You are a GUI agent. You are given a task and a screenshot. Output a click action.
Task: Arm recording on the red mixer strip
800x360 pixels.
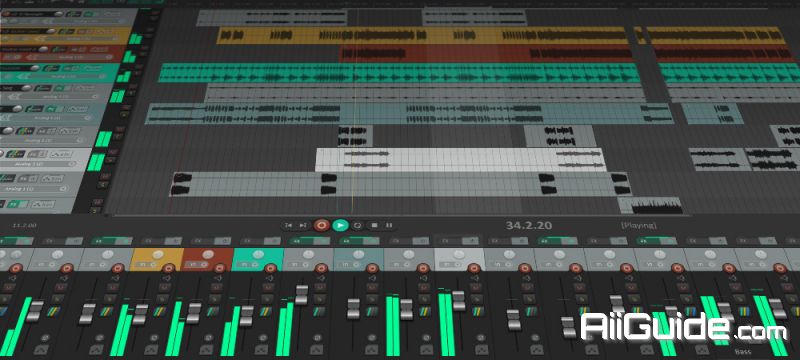(x=219, y=268)
